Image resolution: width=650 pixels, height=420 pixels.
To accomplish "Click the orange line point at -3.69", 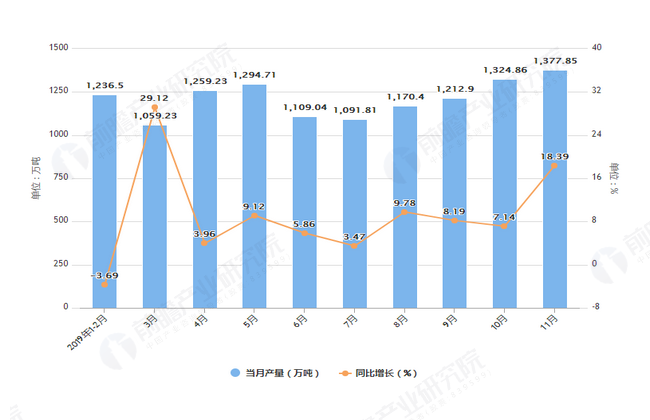I will (x=104, y=284).
